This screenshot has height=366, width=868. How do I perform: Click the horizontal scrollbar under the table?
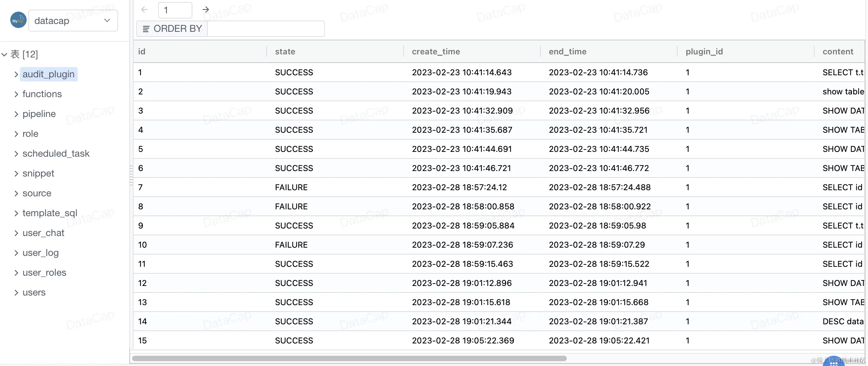tap(349, 358)
